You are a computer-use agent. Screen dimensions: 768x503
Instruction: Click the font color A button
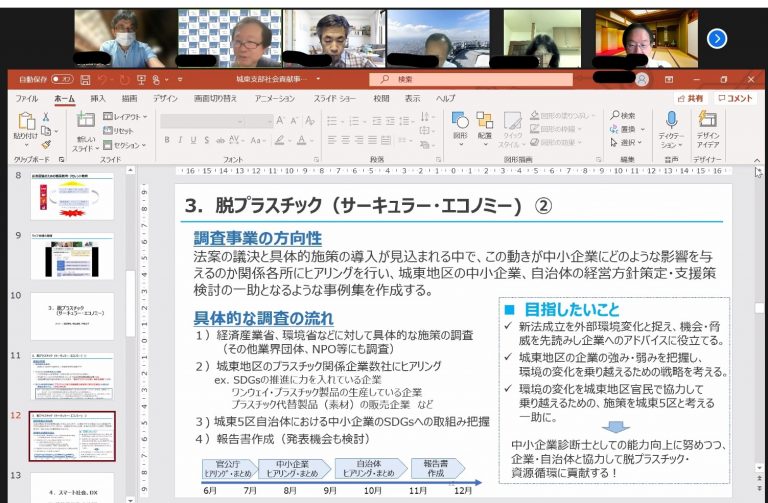tap(302, 141)
